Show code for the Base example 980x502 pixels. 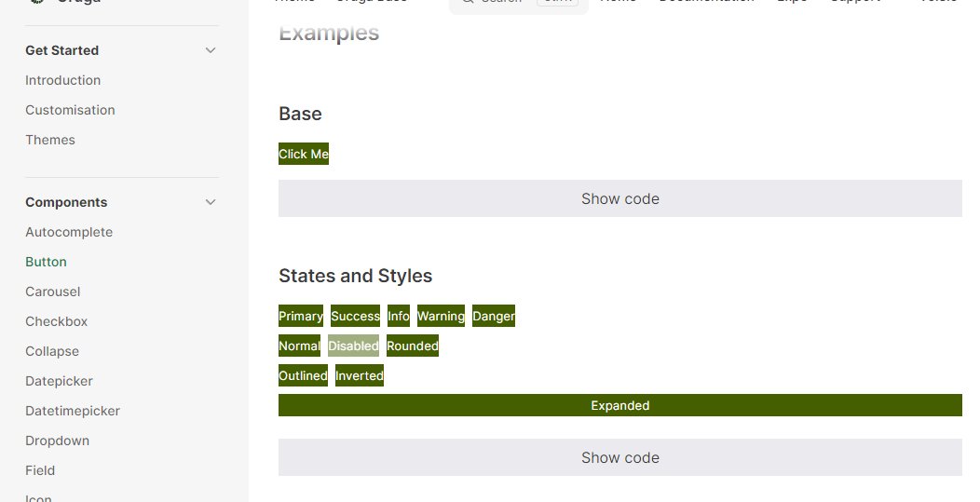[620, 198]
